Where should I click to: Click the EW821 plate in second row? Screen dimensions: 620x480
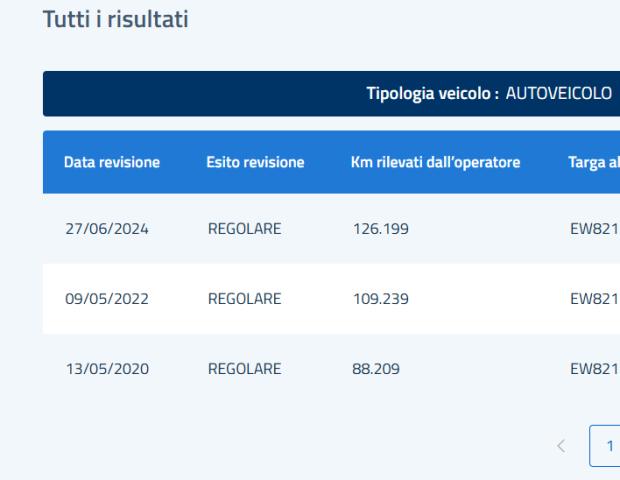point(595,299)
